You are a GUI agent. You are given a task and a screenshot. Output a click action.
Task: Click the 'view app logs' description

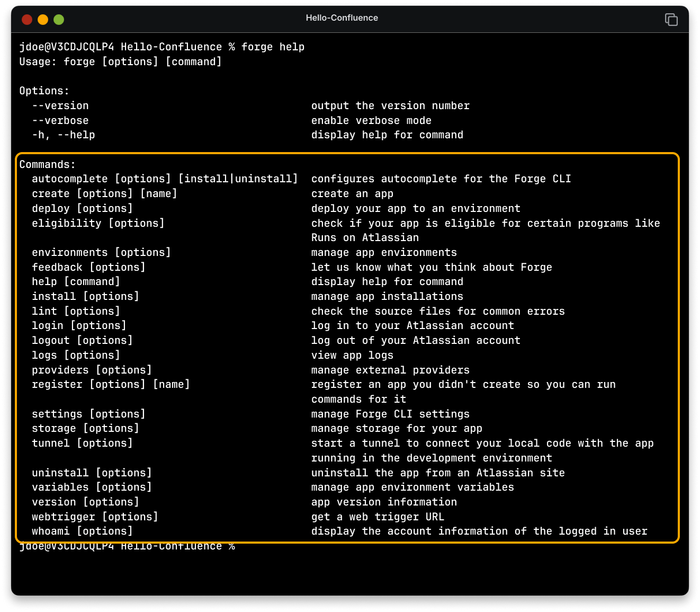tap(352, 355)
